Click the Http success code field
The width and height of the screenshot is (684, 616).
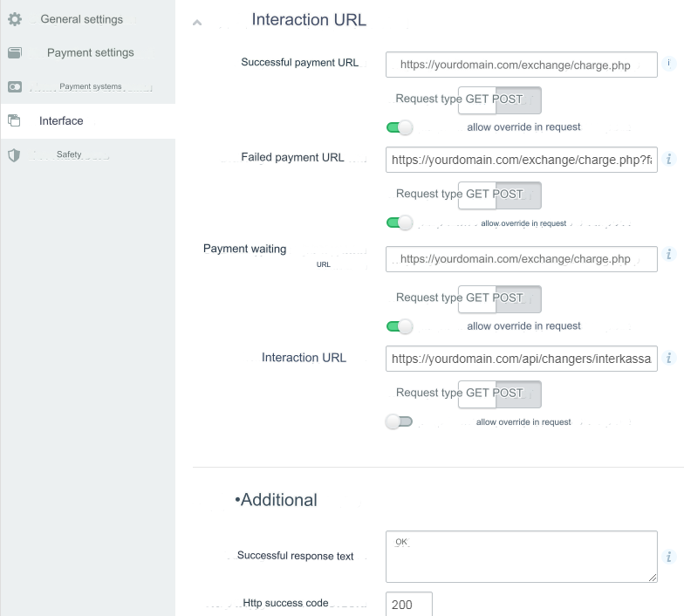point(408,605)
